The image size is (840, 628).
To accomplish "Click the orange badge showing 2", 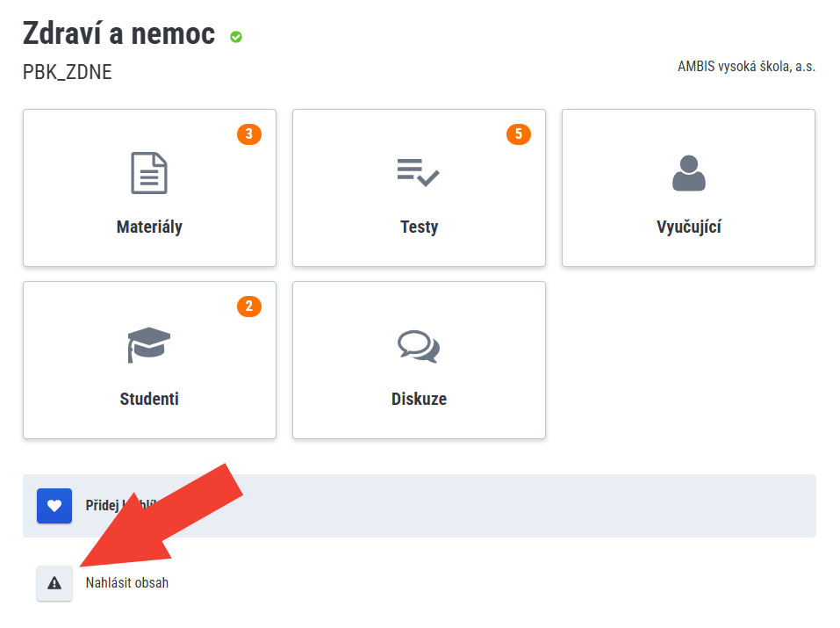I will click(x=249, y=307).
